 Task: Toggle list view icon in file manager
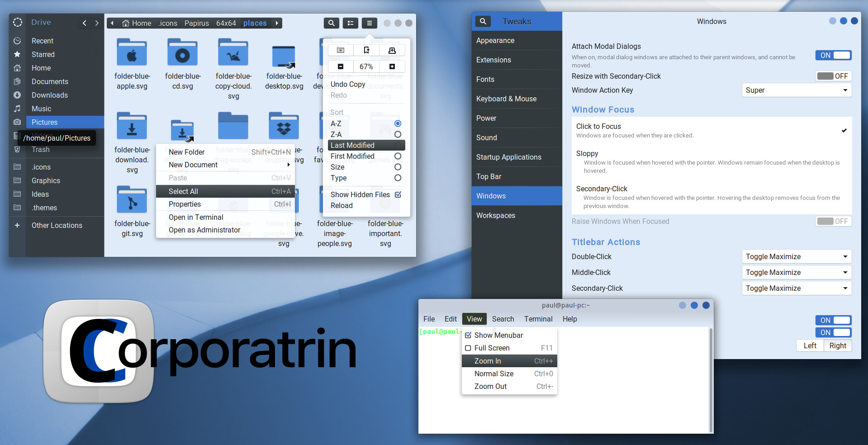coord(351,23)
